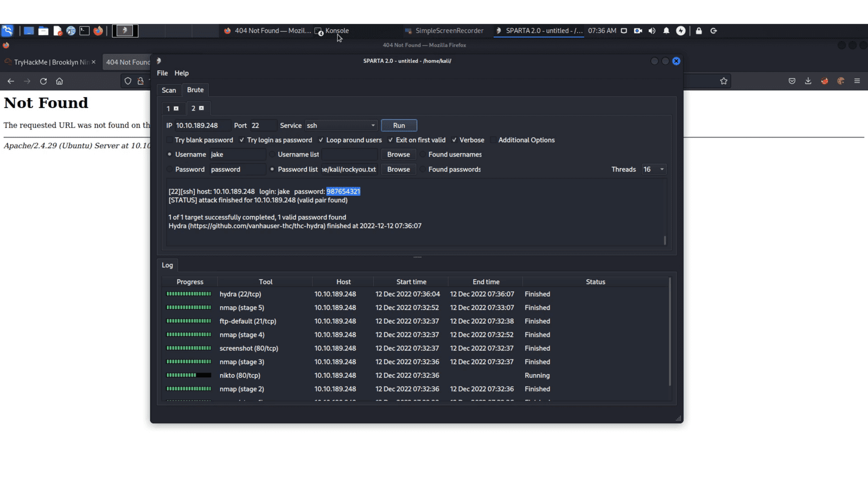Open the display tray icon next to the clock
This screenshot has width=868, height=488.
624,31
